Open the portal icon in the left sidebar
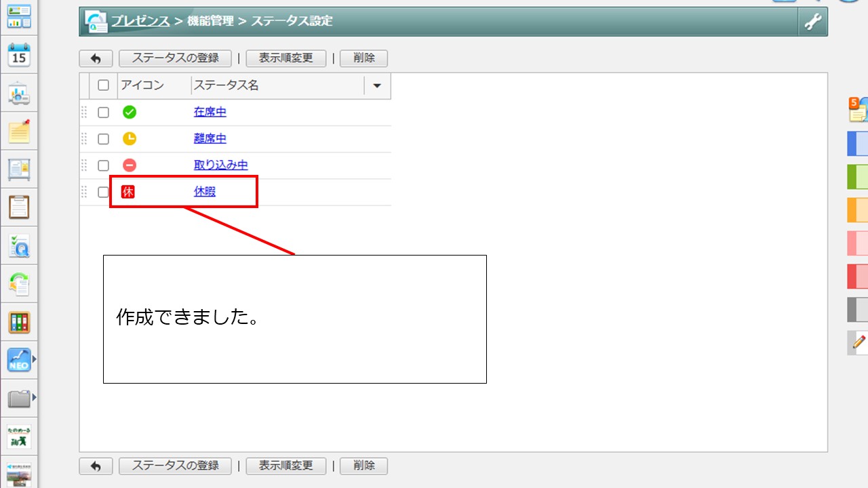The image size is (868, 488). pos(19,17)
